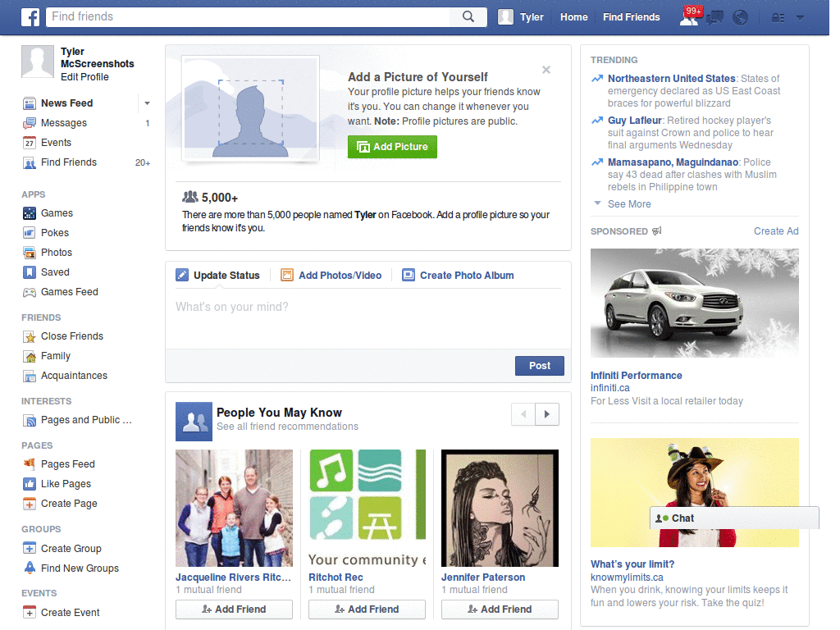The height and width of the screenshot is (630, 840).
Task: Open Guy Lafleur trending topic
Action: coord(634,121)
